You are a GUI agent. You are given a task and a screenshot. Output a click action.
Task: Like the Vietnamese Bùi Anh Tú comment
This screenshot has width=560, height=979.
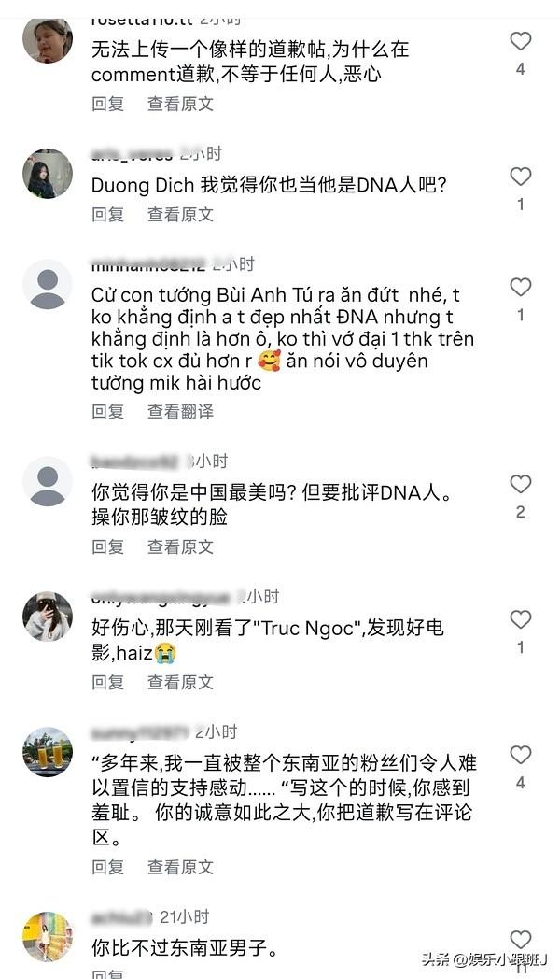point(520,287)
